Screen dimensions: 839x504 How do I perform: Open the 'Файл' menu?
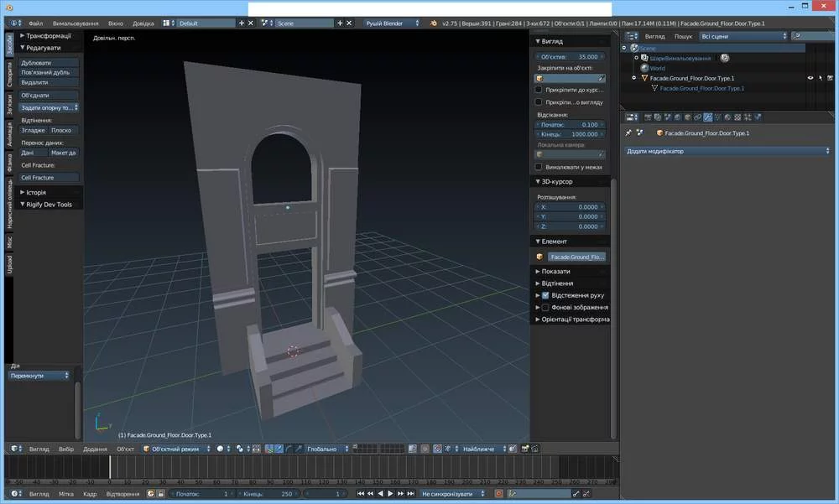[x=35, y=23]
